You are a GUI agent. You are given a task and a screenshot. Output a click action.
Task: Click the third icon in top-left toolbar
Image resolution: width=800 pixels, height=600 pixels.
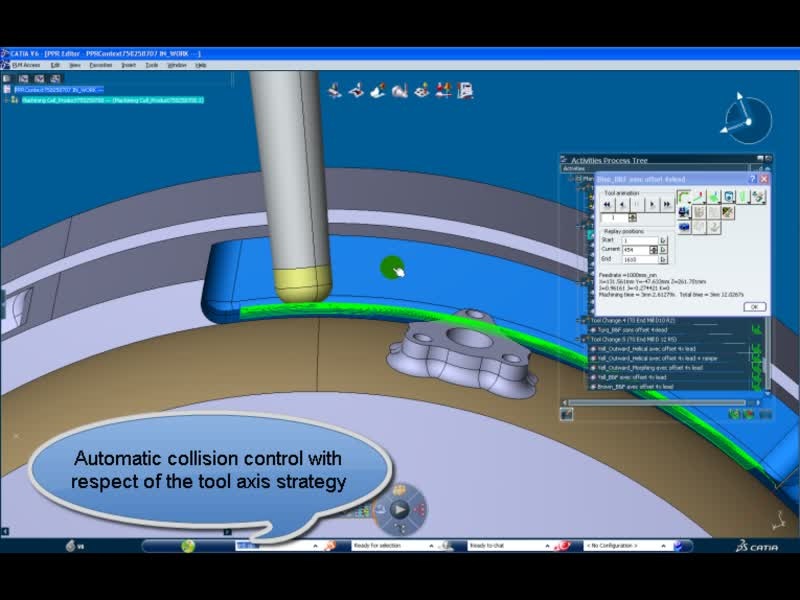point(39,79)
